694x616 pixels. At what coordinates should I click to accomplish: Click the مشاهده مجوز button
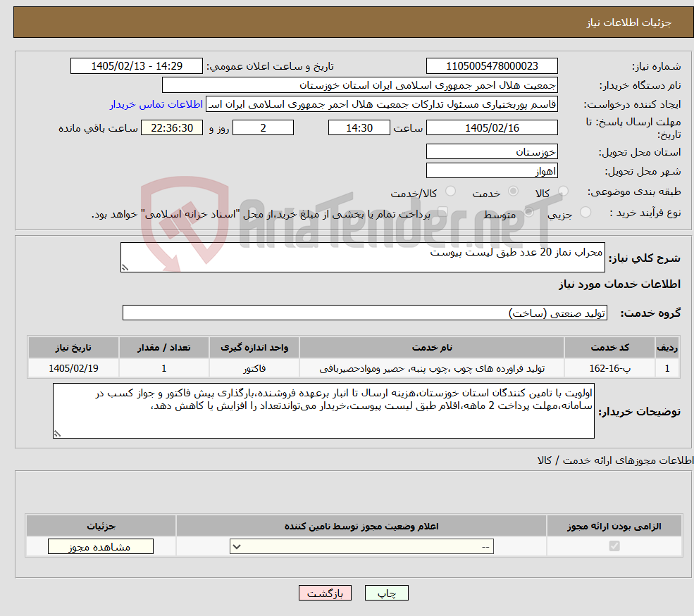pos(101,546)
